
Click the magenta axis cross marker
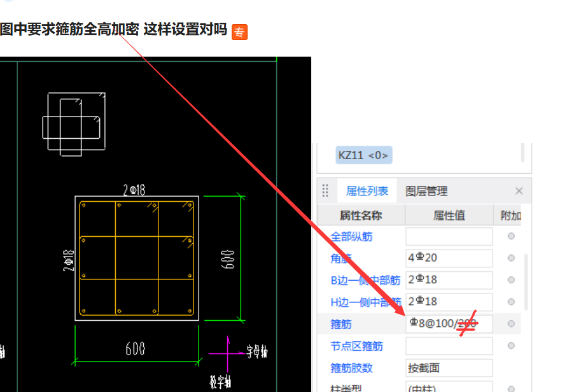tap(228, 354)
